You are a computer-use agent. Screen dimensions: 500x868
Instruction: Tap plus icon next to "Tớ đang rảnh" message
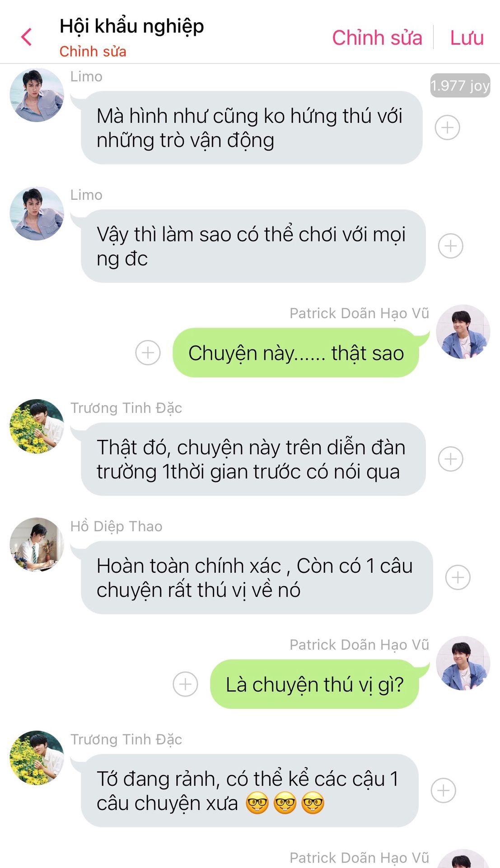443,790
